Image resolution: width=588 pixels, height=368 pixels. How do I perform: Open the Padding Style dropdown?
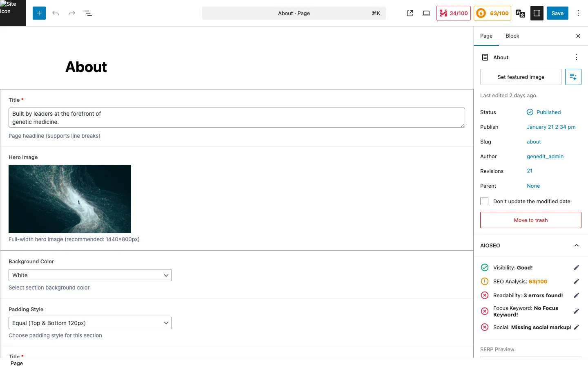pyautogui.click(x=90, y=323)
